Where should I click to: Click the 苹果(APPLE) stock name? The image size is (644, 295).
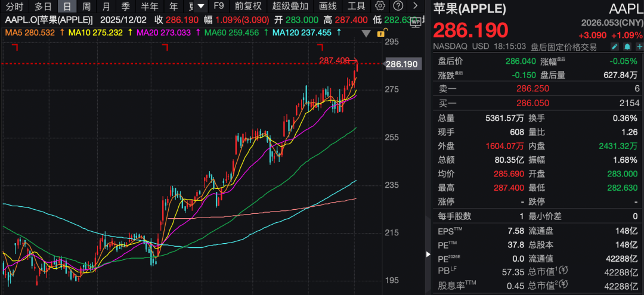[469, 8]
